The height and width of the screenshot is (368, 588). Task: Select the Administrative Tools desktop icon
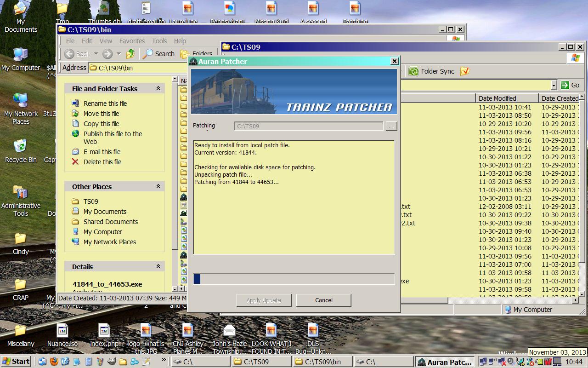pos(21,201)
